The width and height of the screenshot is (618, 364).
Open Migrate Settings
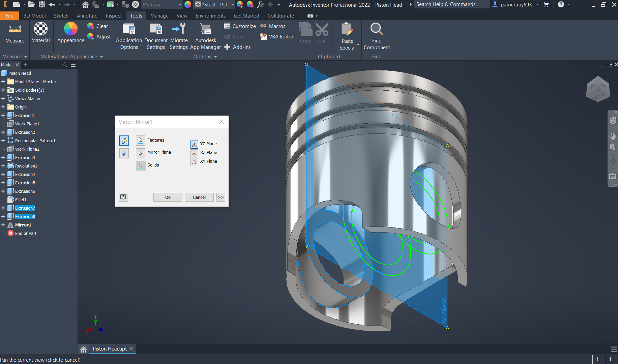pyautogui.click(x=179, y=36)
